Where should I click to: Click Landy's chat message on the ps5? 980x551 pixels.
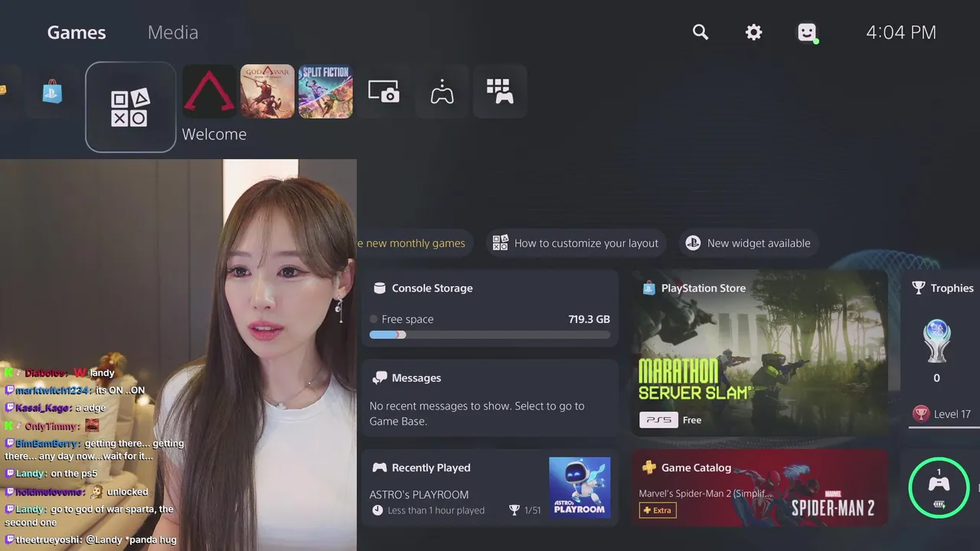[x=51, y=474]
